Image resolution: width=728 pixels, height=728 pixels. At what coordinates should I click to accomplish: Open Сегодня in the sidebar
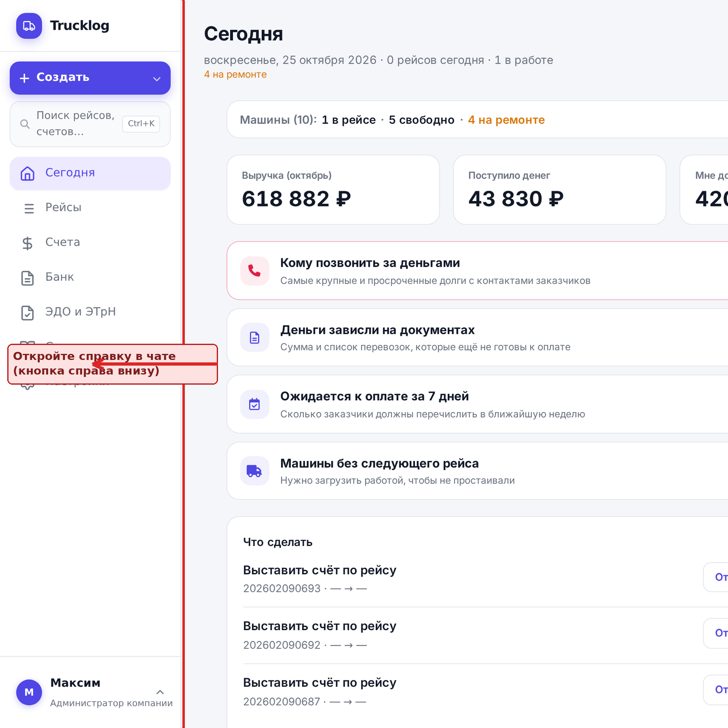point(90,173)
